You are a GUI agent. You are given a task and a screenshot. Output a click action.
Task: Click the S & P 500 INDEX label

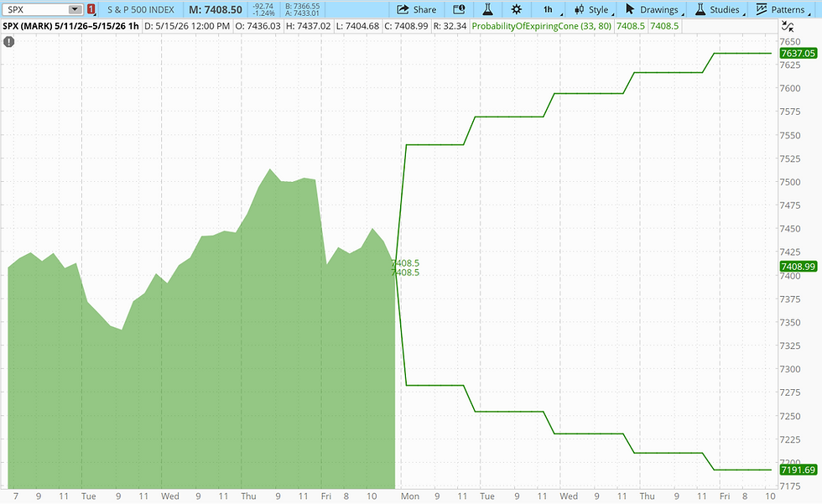141,9
